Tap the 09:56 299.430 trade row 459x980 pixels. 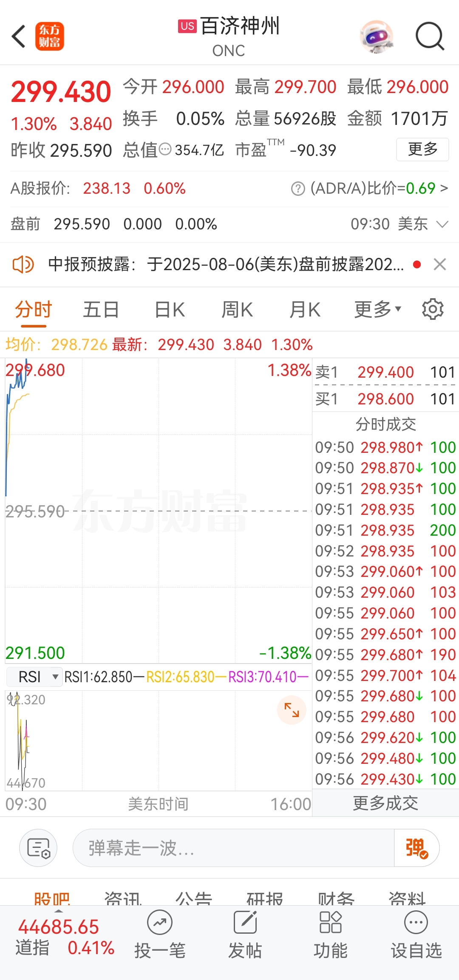coord(385,779)
